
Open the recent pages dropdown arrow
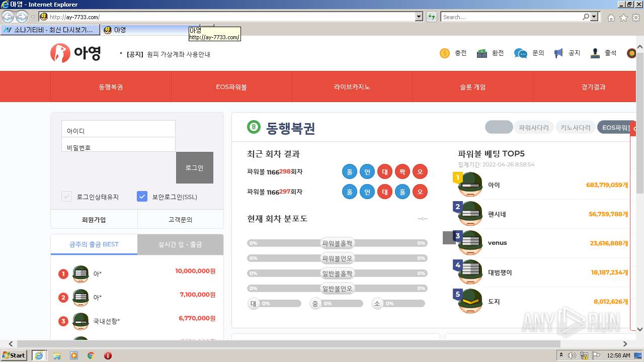click(33, 17)
